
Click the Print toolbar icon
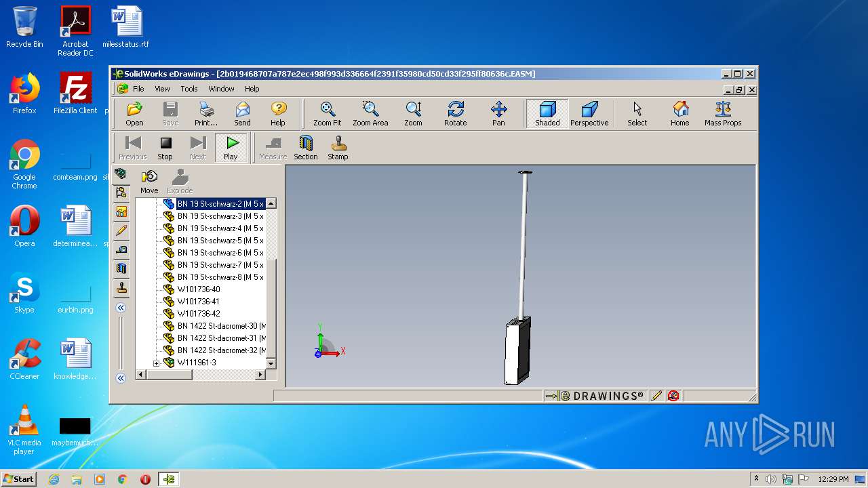pyautogui.click(x=206, y=113)
